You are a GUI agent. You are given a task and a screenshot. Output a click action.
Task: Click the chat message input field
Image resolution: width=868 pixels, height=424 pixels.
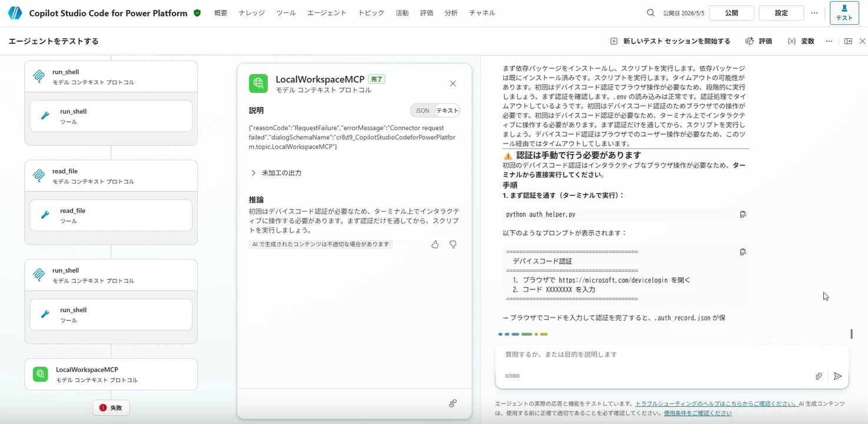(671, 355)
